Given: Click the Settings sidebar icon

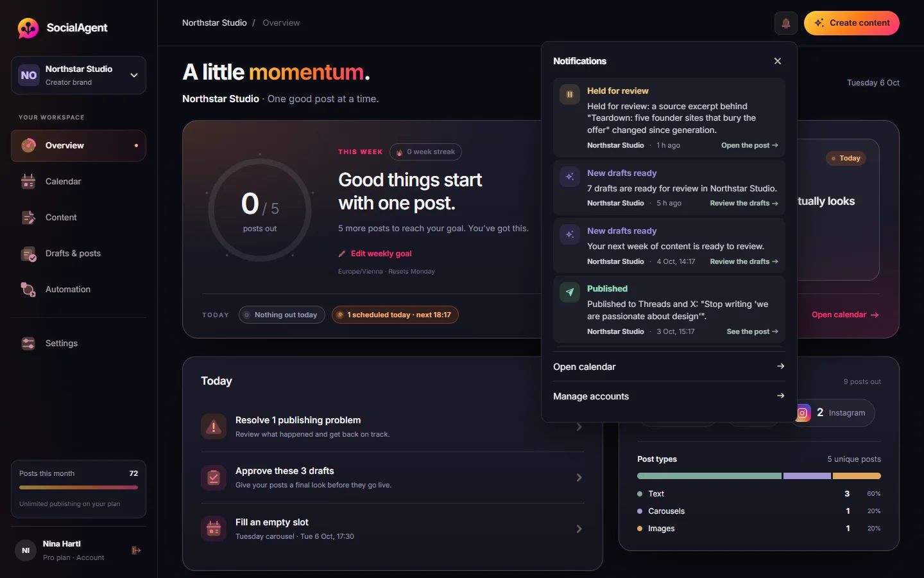Looking at the screenshot, I should tap(28, 344).
